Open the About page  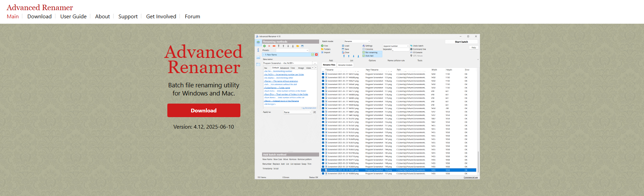click(x=102, y=17)
